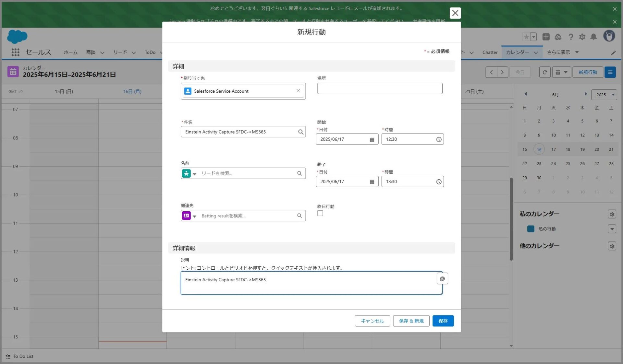Close the 新規行動 dialog with the X
This screenshot has height=364, width=623.
click(x=455, y=13)
